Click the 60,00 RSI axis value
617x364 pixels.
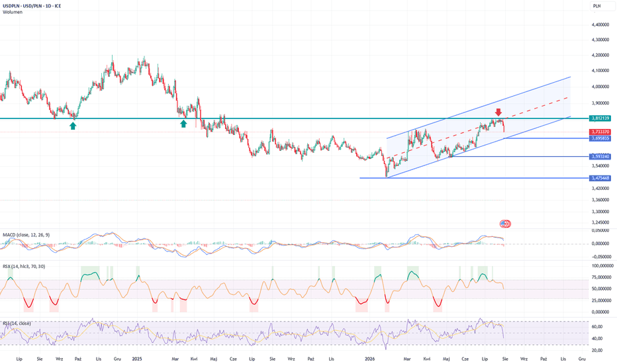coord(597,327)
